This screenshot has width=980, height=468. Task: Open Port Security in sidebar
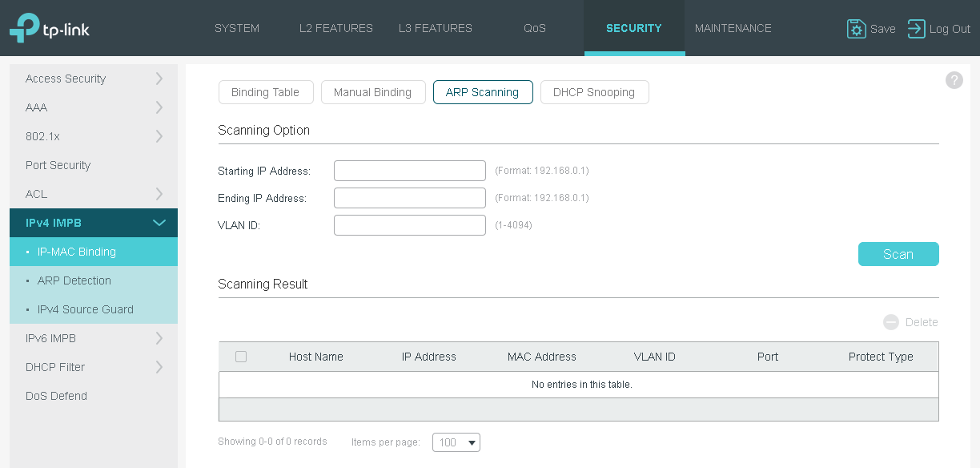pos(58,165)
